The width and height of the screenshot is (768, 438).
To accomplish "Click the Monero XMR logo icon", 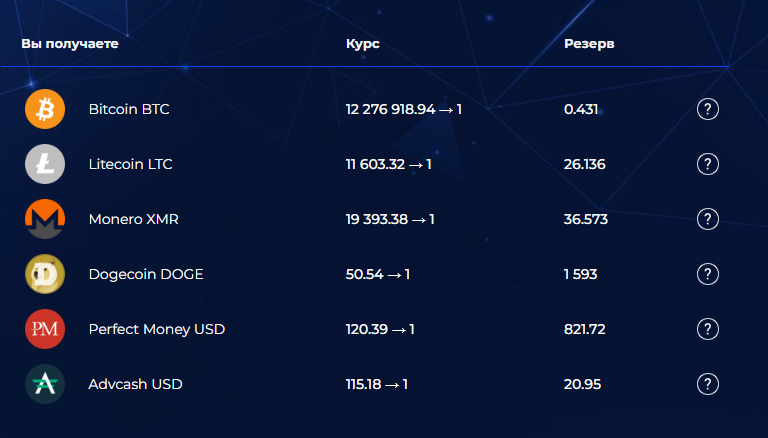I will point(45,219).
